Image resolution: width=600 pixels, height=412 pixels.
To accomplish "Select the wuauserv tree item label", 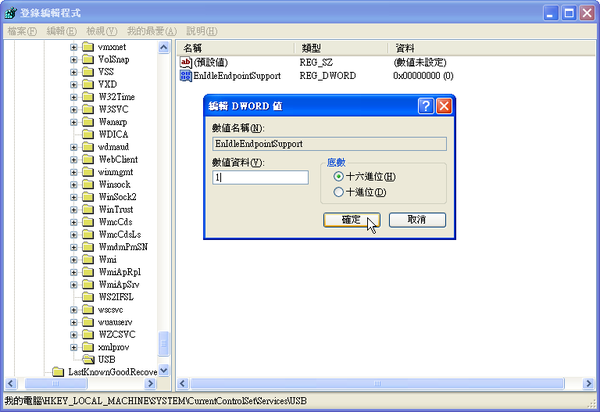I will (115, 322).
